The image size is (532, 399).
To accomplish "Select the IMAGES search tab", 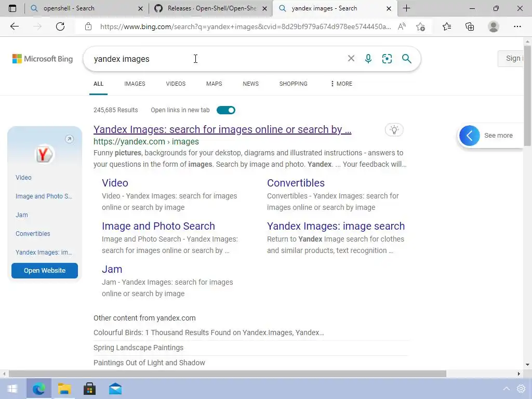I will (x=135, y=84).
